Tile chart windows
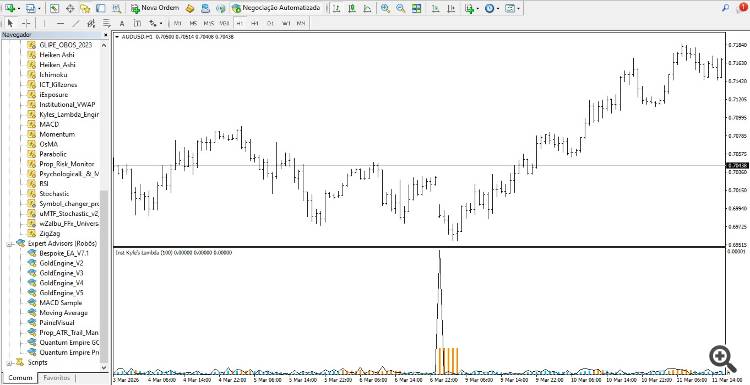This screenshot has width=750, height=385. (416, 8)
